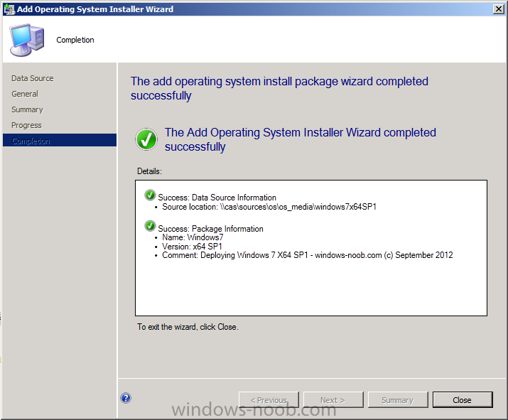Close the wizard with the X button

tap(498, 9)
